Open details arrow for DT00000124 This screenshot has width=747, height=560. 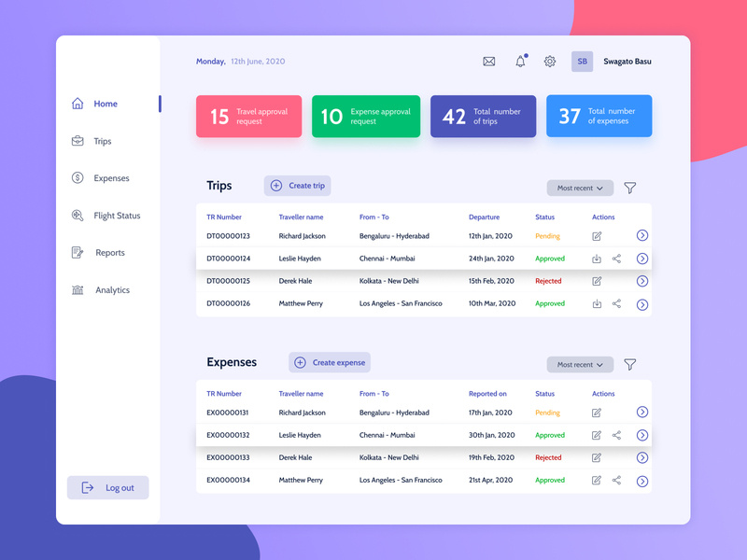pyautogui.click(x=642, y=259)
